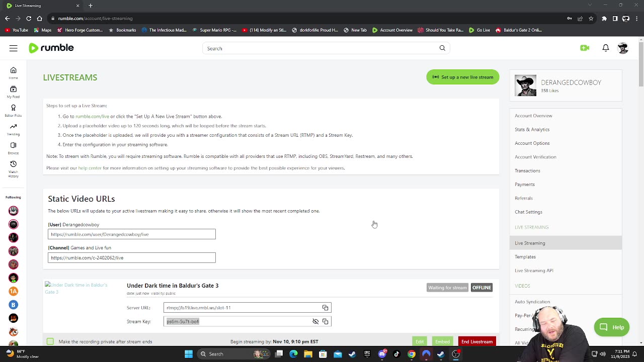Image resolution: width=644 pixels, height=362 pixels.
Task: Open the Windows Start menu
Action: tap(189, 354)
